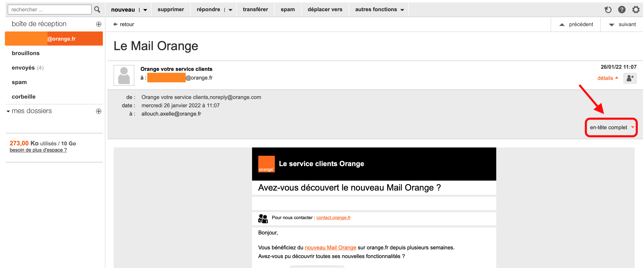This screenshot has width=644, height=268.
Task: Add sender to contacts icon
Action: 630,78
